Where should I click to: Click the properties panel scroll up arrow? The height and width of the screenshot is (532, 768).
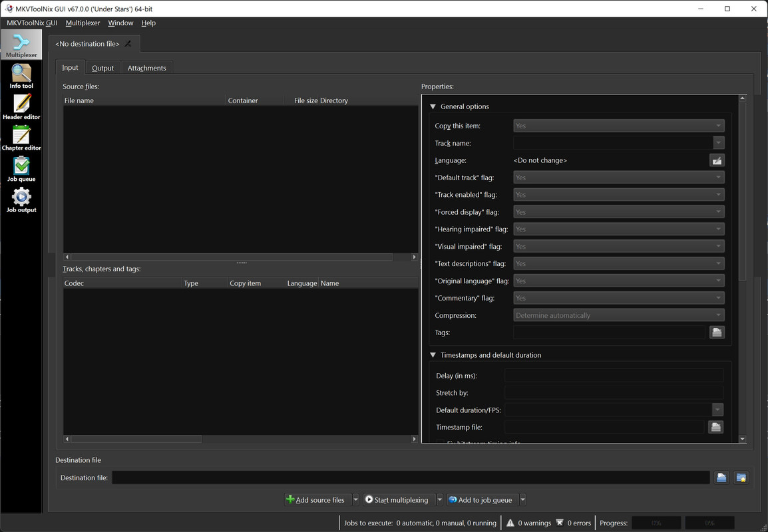coord(743,98)
